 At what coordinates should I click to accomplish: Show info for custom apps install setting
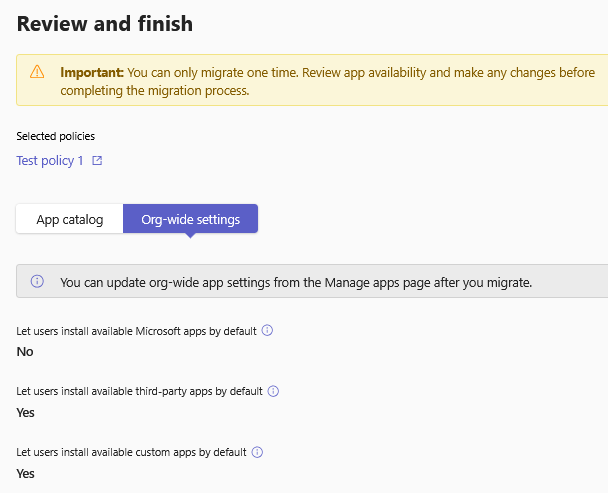coord(257,452)
